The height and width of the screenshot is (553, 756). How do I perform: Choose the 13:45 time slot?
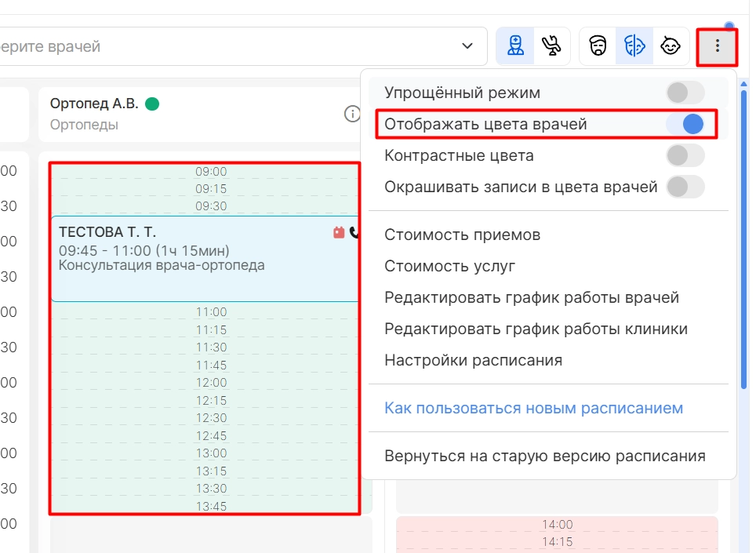(211, 506)
